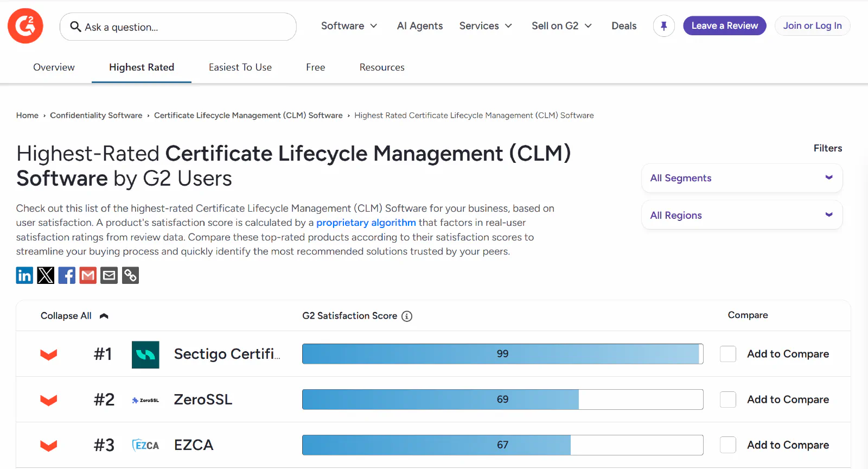Switch to the Overview tab
This screenshot has height=469, width=868.
(54, 67)
